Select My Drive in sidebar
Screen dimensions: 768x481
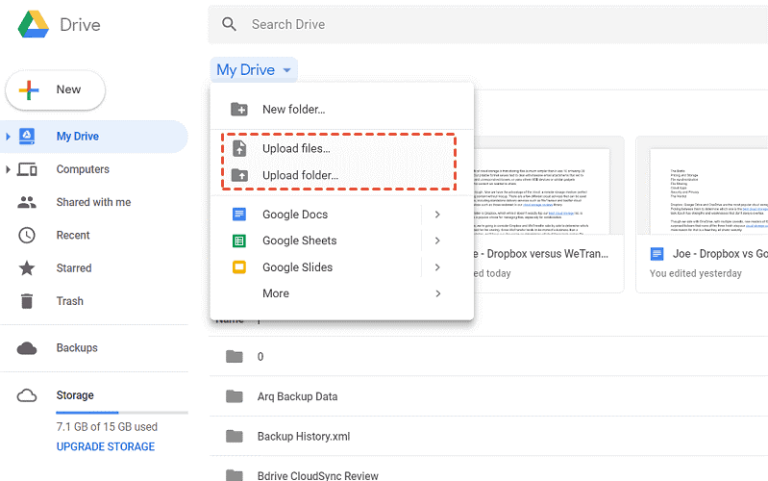tap(94, 136)
